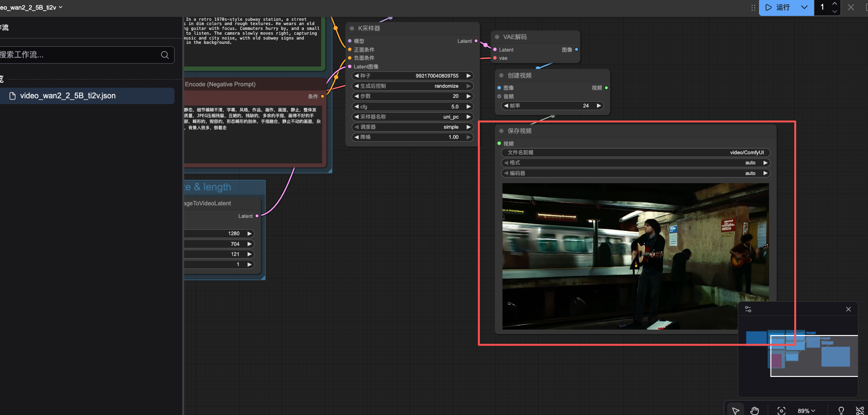Toggle collapse dot on VAE解码 node

pos(497,37)
